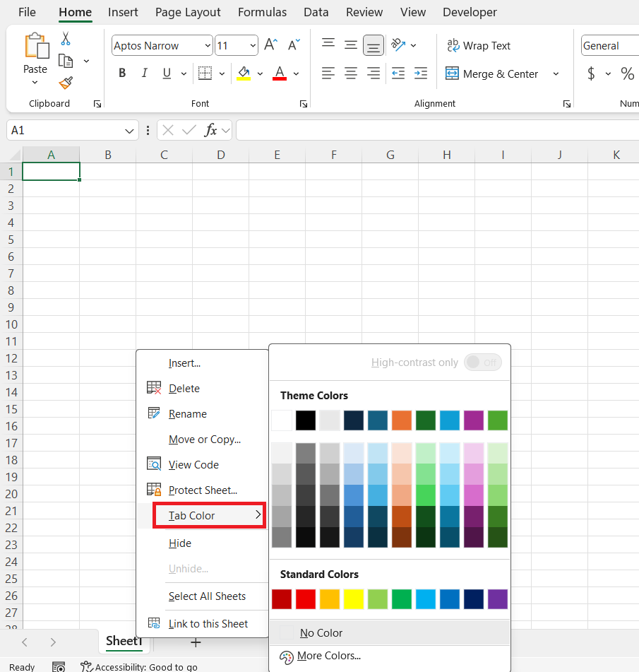639x672 pixels.
Task: Decrease font size
Action: (x=294, y=45)
